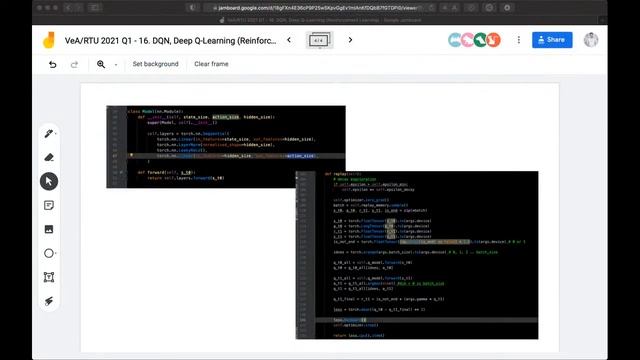Click Set background
The image size is (640, 360).
click(156, 64)
